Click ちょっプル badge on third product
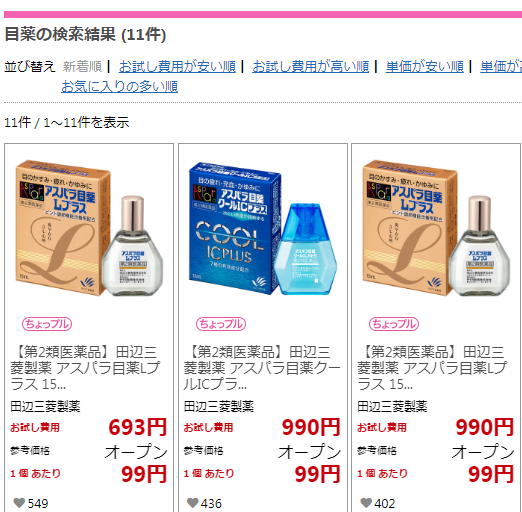522x512 pixels. (x=394, y=324)
